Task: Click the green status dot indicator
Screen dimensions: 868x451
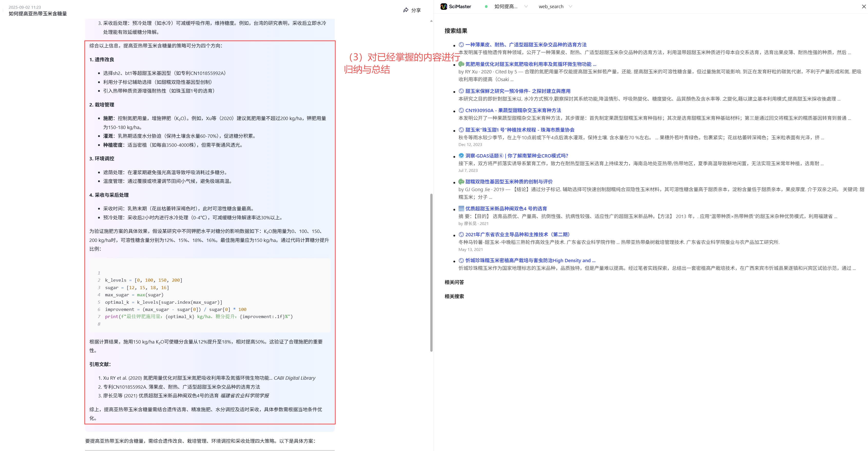Action: coord(486,6)
